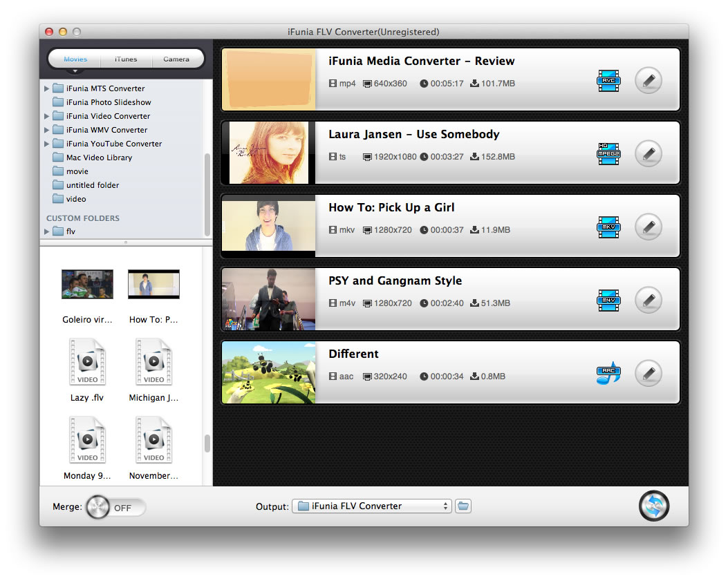Click the How To: Pick Up a Girl thumbnail
The width and height of the screenshot is (728, 581).
pos(269,226)
